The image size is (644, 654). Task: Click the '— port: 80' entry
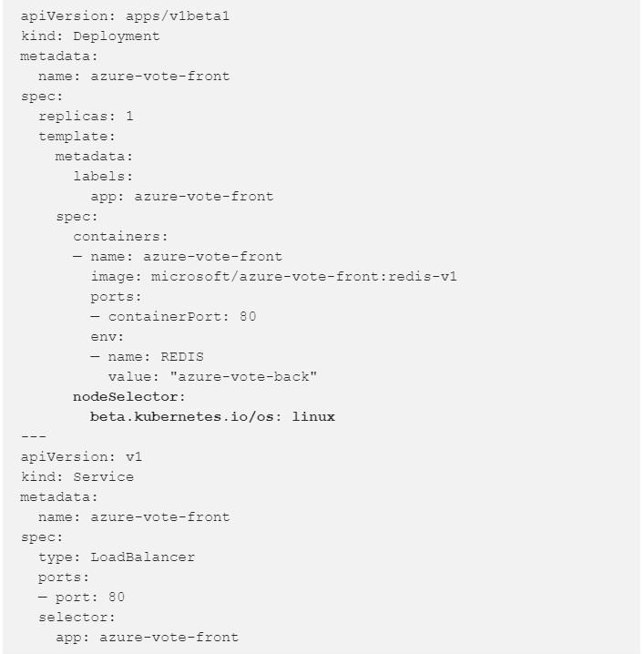81,597
